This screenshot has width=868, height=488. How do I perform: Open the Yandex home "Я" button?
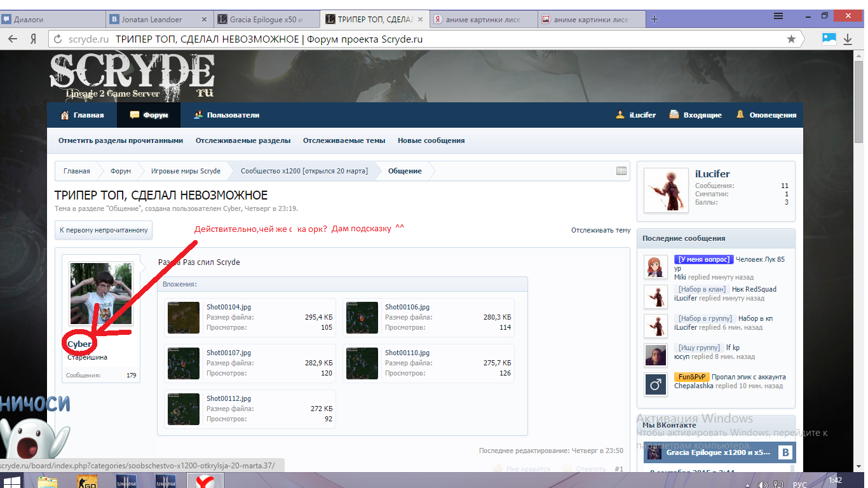coord(33,39)
